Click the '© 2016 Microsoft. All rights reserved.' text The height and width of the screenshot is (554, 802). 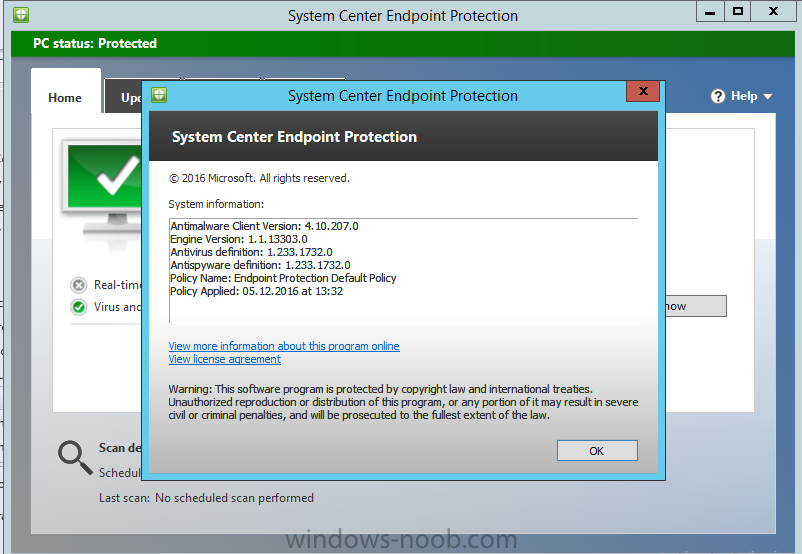(259, 178)
